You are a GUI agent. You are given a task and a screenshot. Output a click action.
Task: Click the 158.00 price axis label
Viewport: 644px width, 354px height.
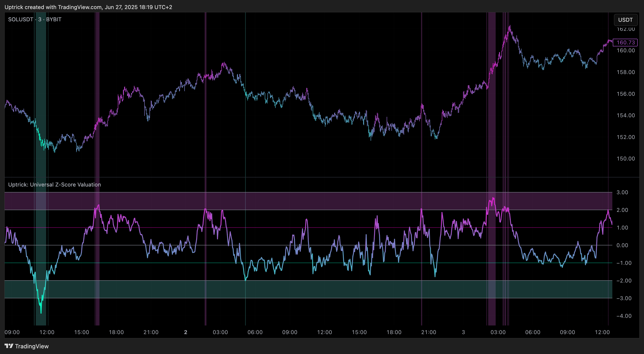625,72
